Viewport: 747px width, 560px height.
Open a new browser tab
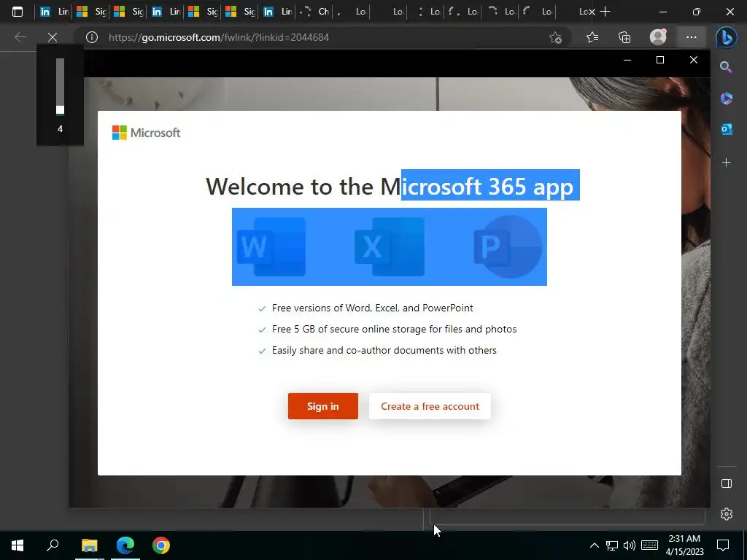(x=605, y=12)
